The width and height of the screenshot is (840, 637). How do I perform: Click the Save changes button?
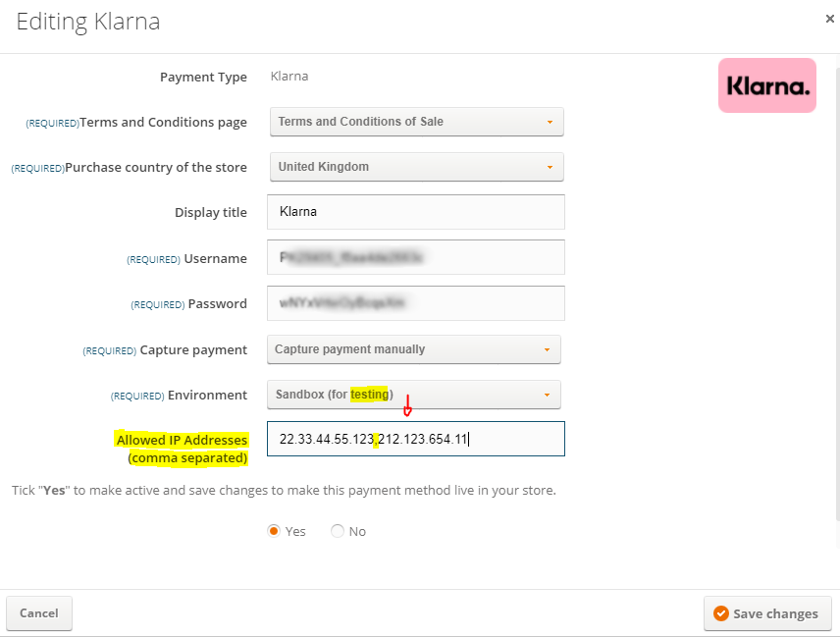tap(767, 612)
